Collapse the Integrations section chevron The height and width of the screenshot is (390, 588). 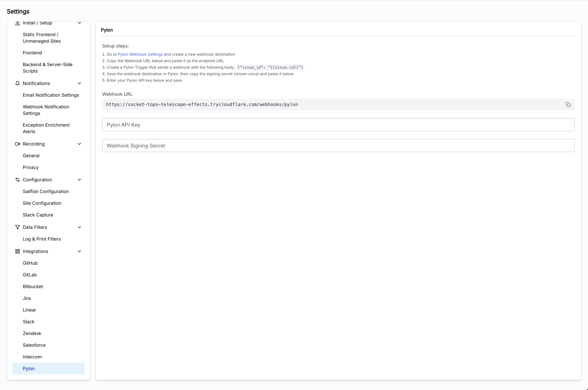click(79, 251)
